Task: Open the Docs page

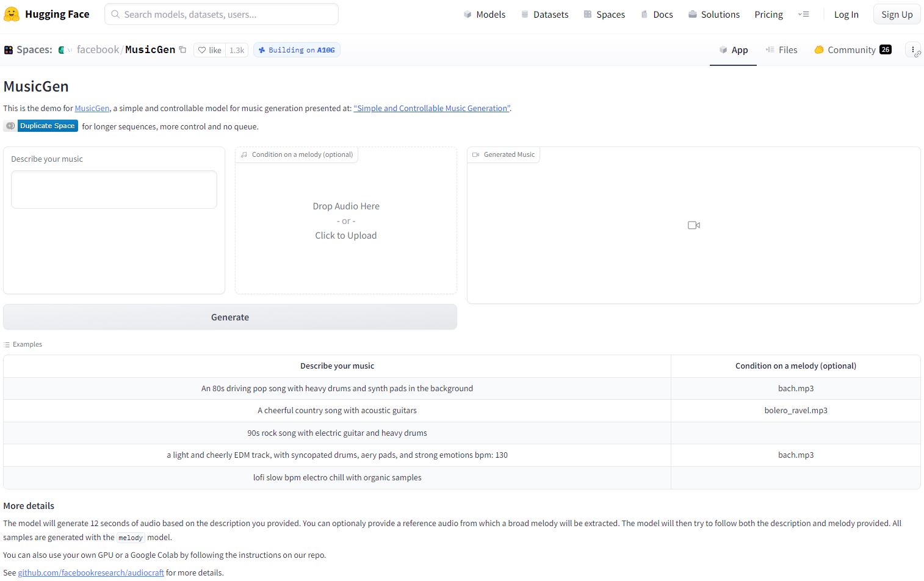Action: click(657, 14)
